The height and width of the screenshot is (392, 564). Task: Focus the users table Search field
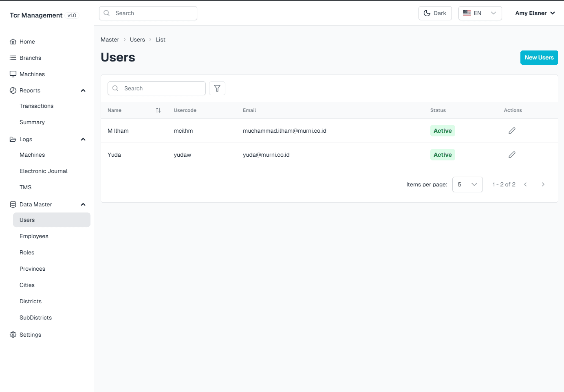[156, 88]
